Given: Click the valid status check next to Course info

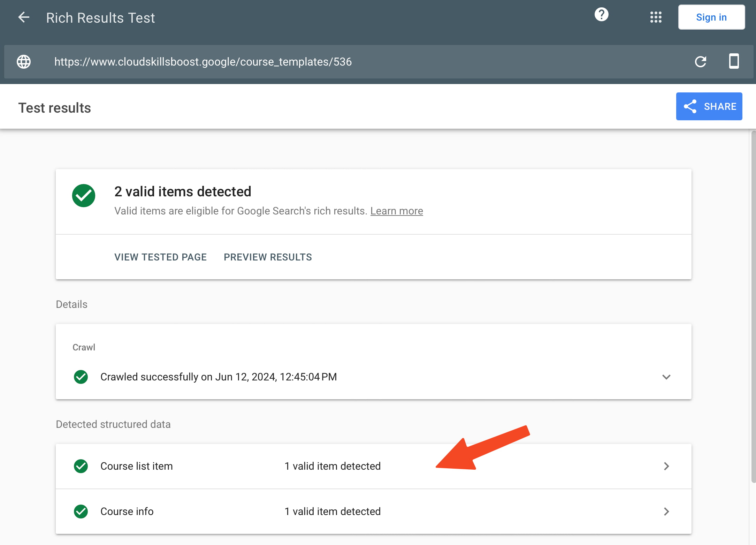Looking at the screenshot, I should [81, 512].
